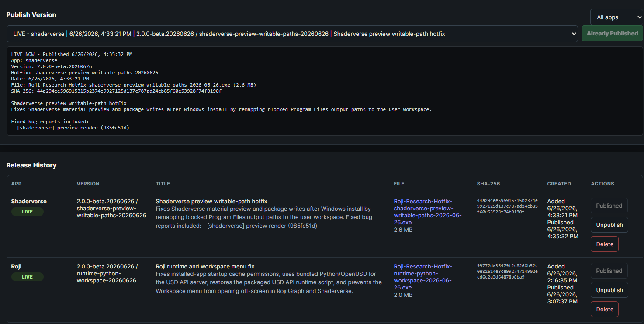Click the Shaderverse release description text in table

(264, 217)
